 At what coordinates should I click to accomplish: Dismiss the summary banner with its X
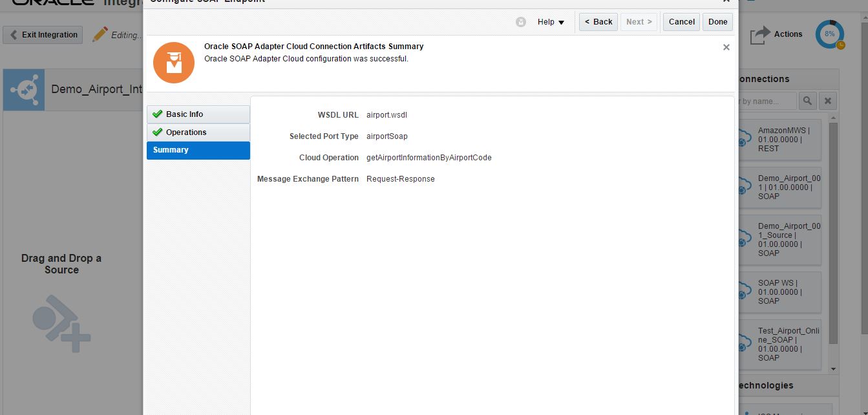(x=726, y=47)
